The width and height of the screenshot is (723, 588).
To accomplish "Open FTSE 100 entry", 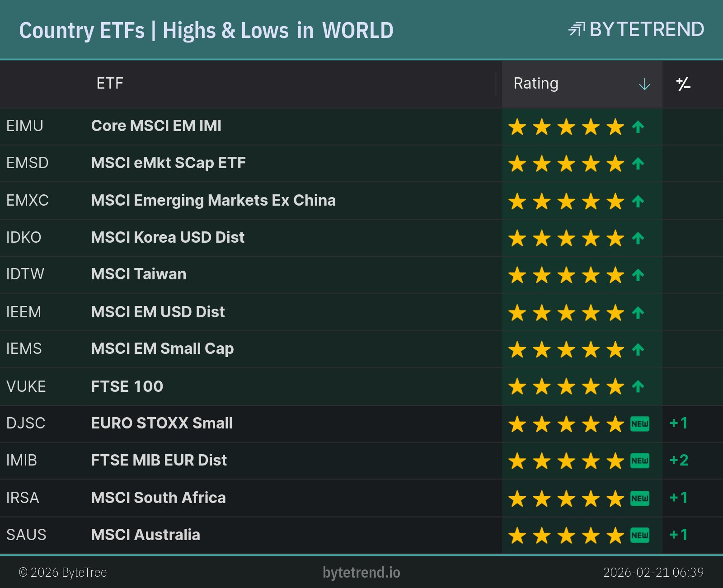I will click(127, 386).
